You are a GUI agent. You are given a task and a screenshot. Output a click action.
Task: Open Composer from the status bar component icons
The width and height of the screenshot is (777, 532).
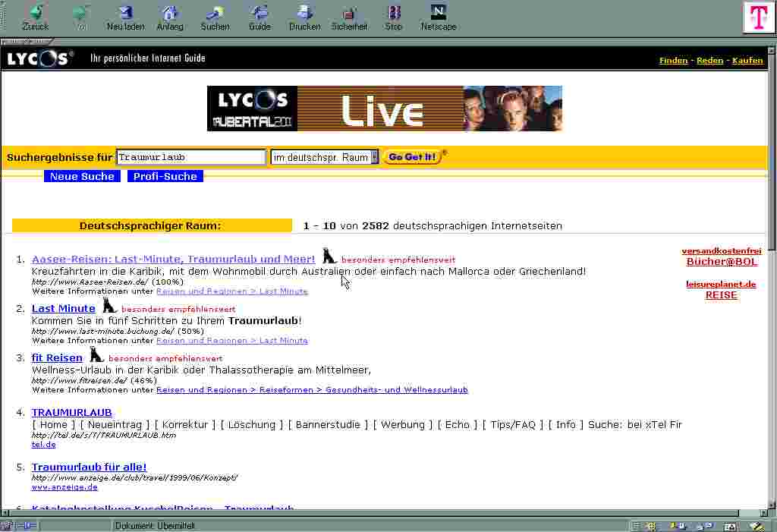click(x=757, y=526)
